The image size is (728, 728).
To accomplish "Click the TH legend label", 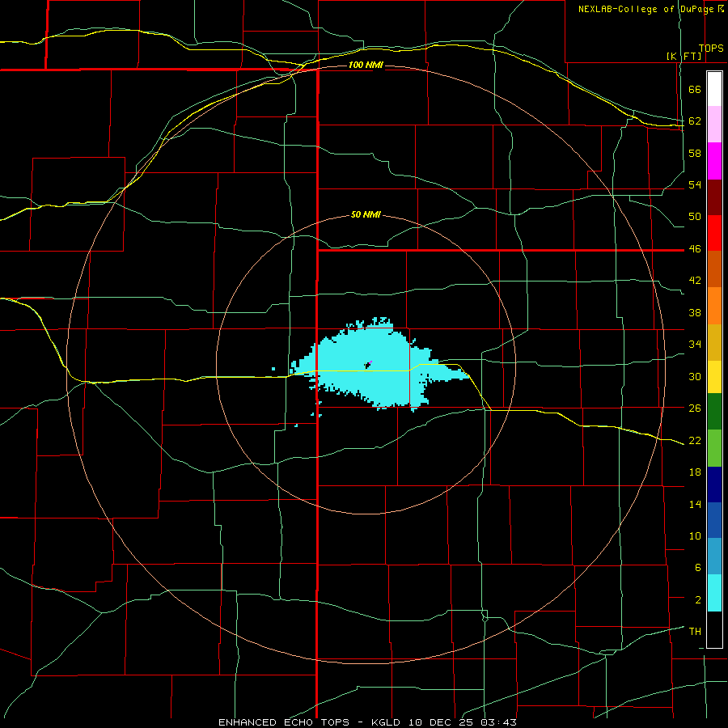I will point(695,632).
